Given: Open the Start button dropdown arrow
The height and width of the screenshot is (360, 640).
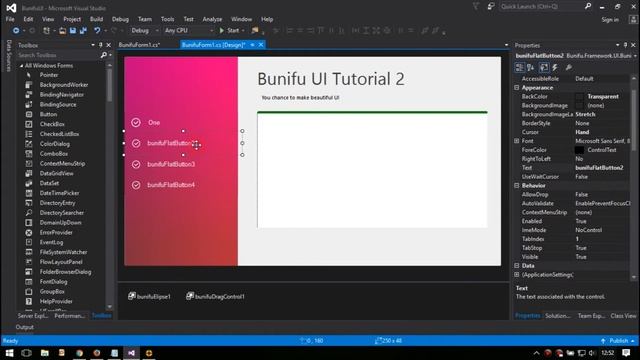Looking at the screenshot, I should tap(243, 31).
